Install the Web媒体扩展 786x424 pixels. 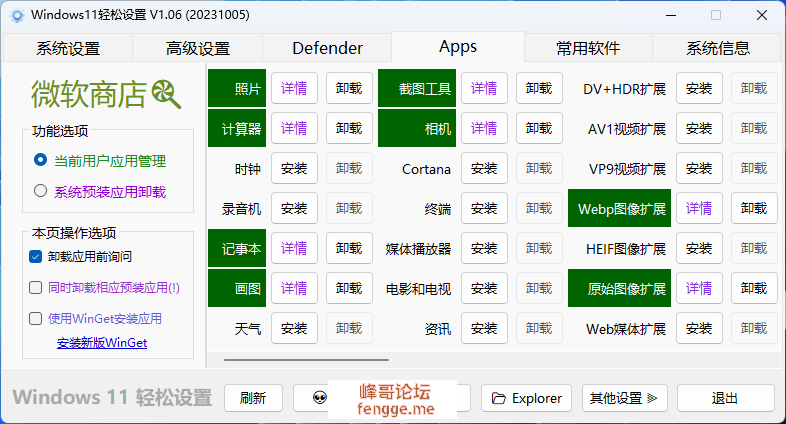click(x=699, y=328)
